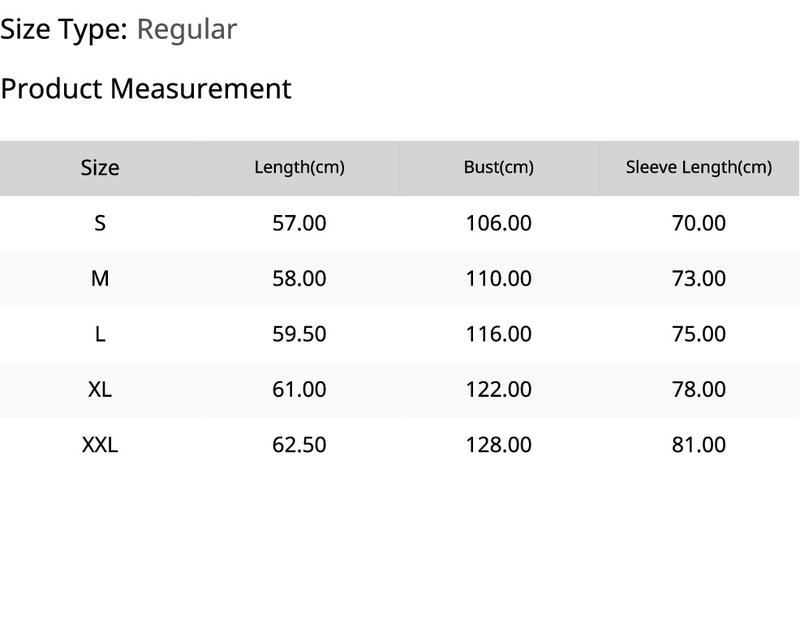Screen dimensions: 800x637
Task: Click the 61.00 length value
Action: click(x=299, y=390)
